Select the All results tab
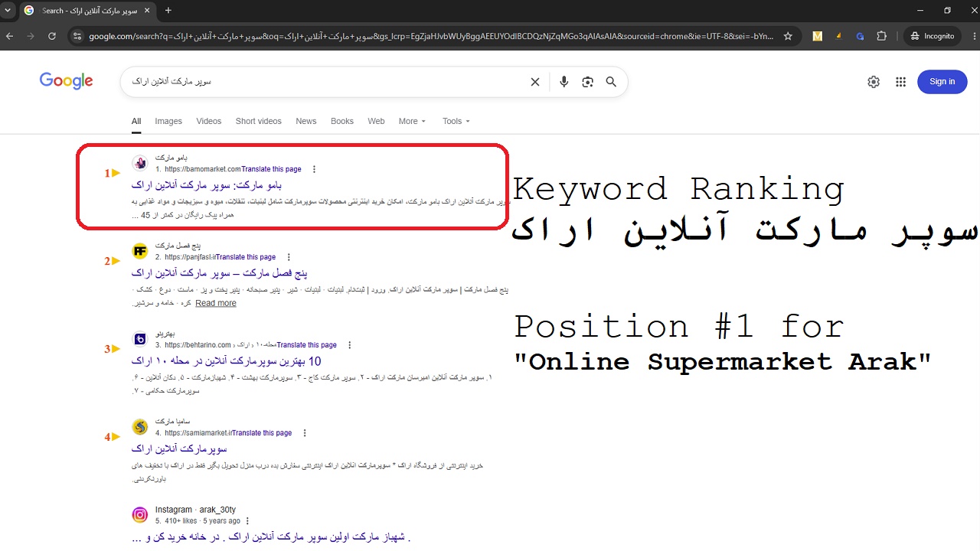The width and height of the screenshot is (980, 551). point(136,121)
